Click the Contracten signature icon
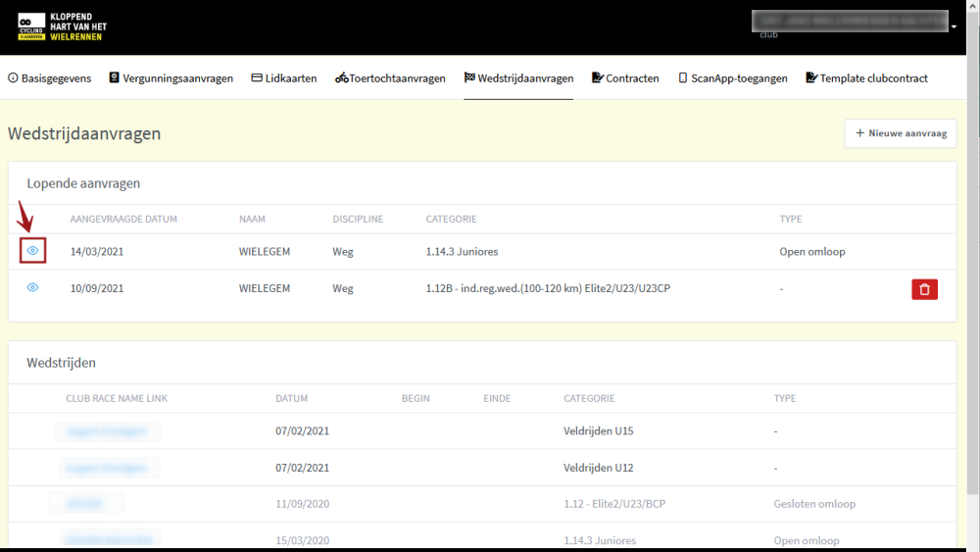The image size is (980, 552). click(598, 77)
